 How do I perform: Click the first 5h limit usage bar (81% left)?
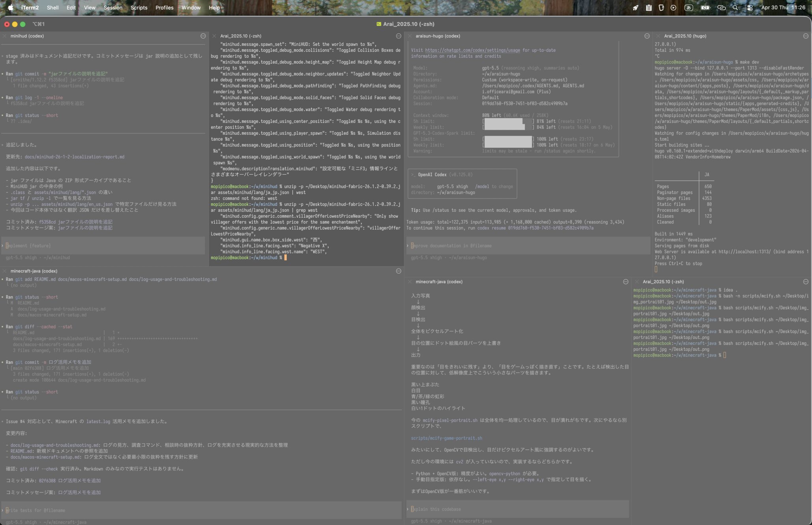tap(508, 121)
